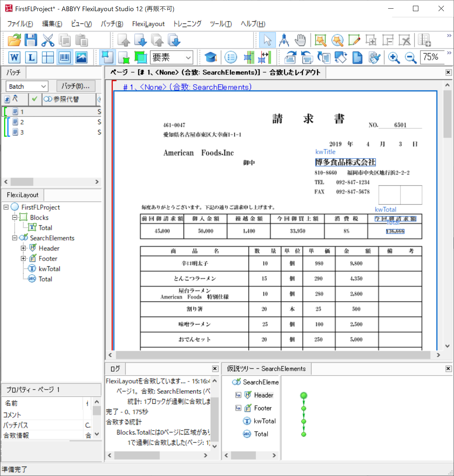Click the align regions vertical line icon
454x476 pixels.
pos(248,57)
